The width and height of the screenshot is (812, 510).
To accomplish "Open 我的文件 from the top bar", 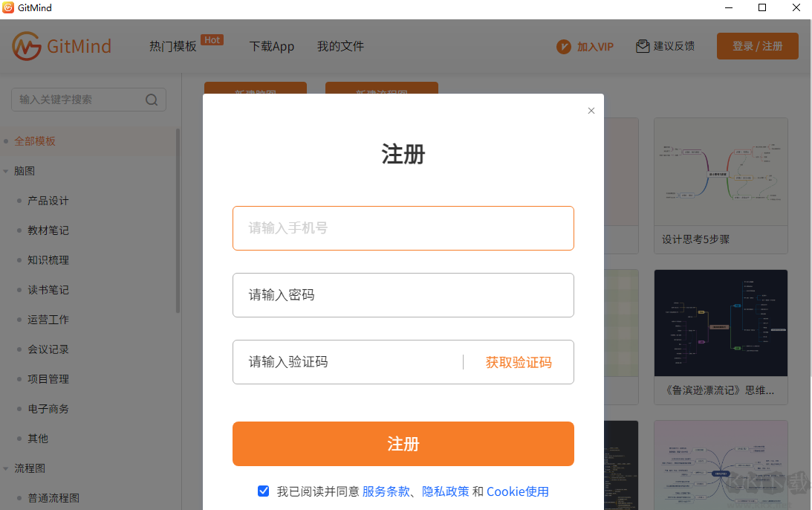I will tap(340, 46).
